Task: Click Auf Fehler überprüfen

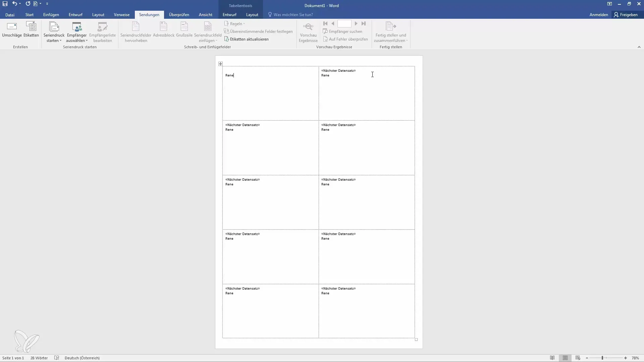Action: 345,39
